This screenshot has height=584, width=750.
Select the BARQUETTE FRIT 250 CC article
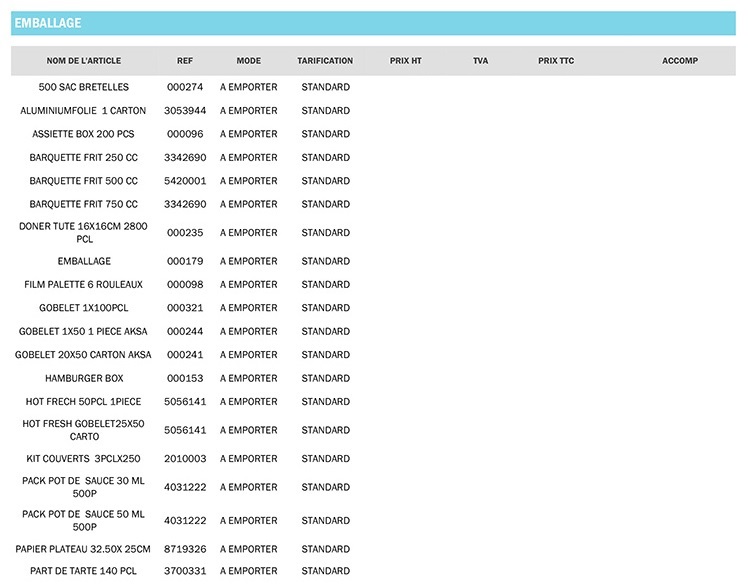coord(84,157)
